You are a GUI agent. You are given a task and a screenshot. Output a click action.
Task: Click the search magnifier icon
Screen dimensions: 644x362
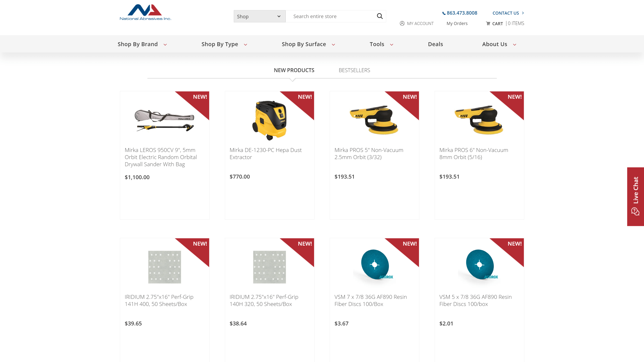(380, 16)
